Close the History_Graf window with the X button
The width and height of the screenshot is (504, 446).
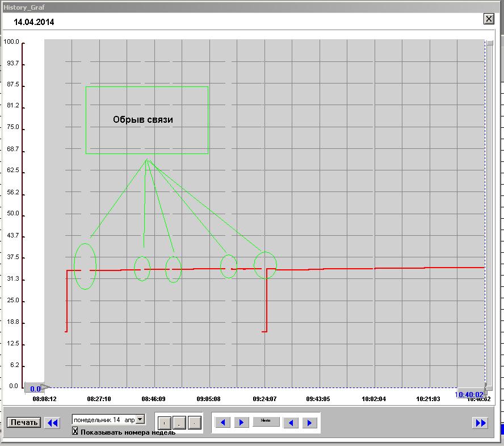click(x=489, y=19)
